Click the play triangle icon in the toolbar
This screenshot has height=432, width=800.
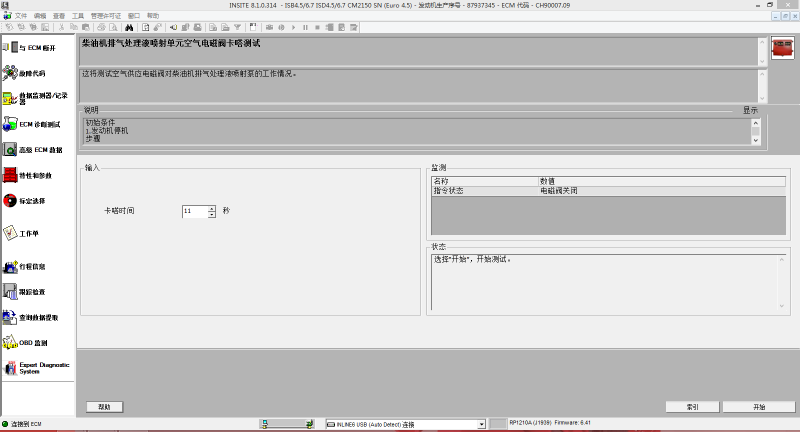293,27
